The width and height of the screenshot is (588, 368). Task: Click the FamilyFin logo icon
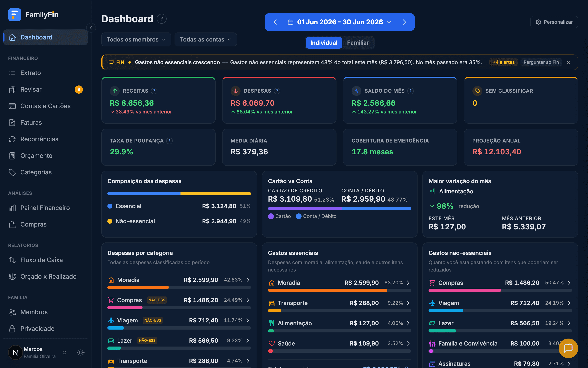click(x=14, y=15)
